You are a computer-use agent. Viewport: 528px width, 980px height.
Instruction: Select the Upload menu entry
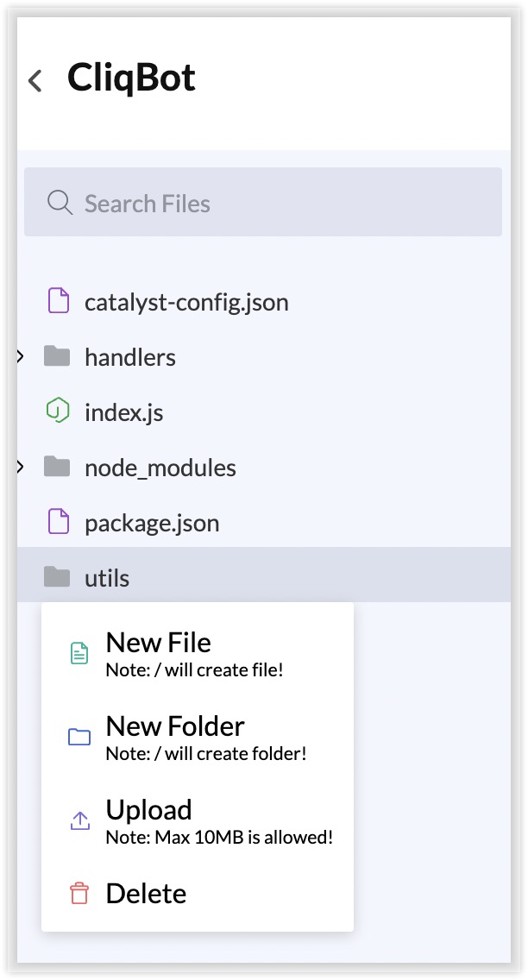coord(198,820)
